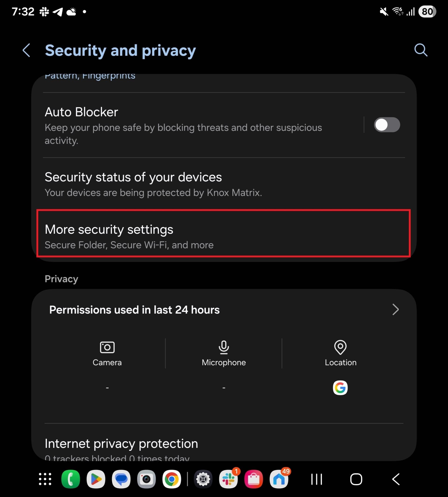The height and width of the screenshot is (497, 448).
Task: Tap the Microphone permission icon
Action: [x=224, y=347]
